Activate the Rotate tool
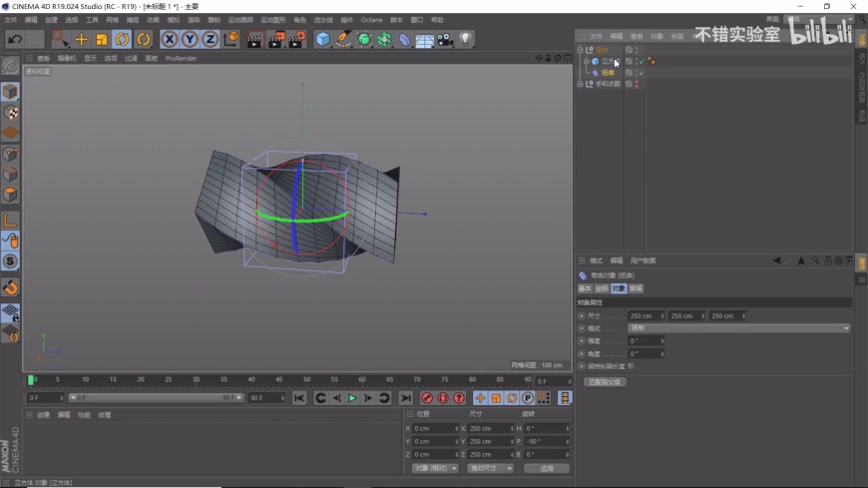 coord(122,39)
